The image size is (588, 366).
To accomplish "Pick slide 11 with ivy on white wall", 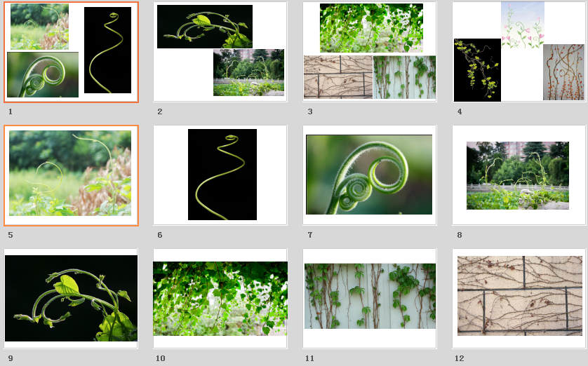I will click(x=370, y=299).
